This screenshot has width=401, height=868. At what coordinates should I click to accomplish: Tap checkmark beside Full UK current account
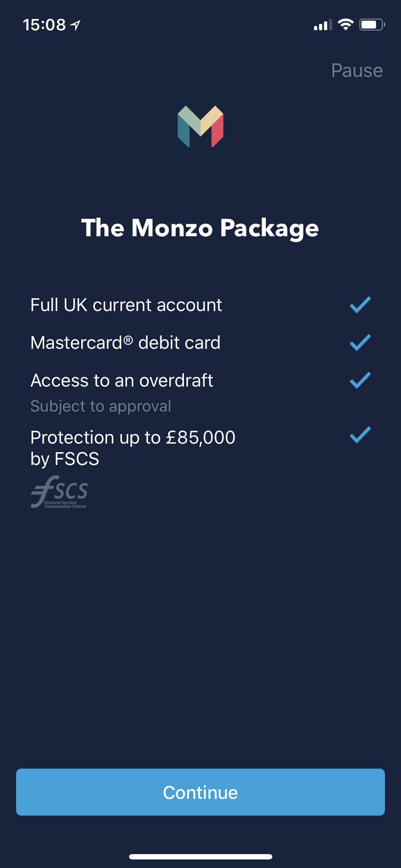click(x=360, y=305)
